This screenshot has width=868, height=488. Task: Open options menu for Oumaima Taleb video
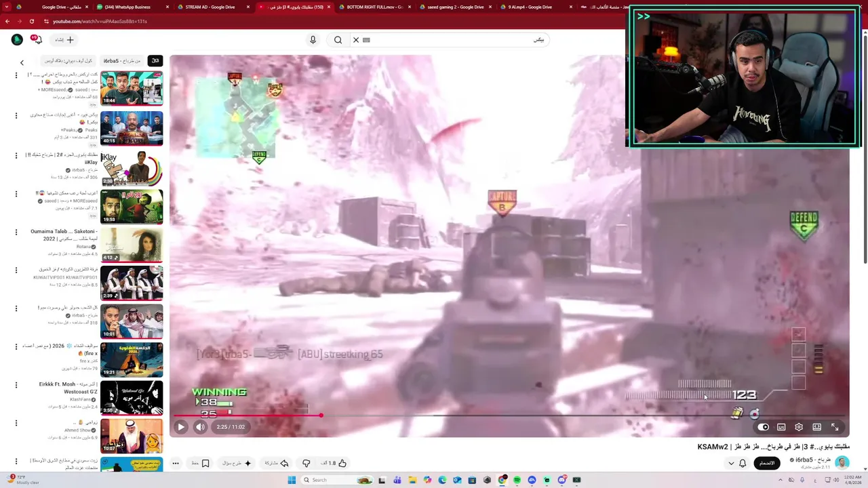[16, 232]
